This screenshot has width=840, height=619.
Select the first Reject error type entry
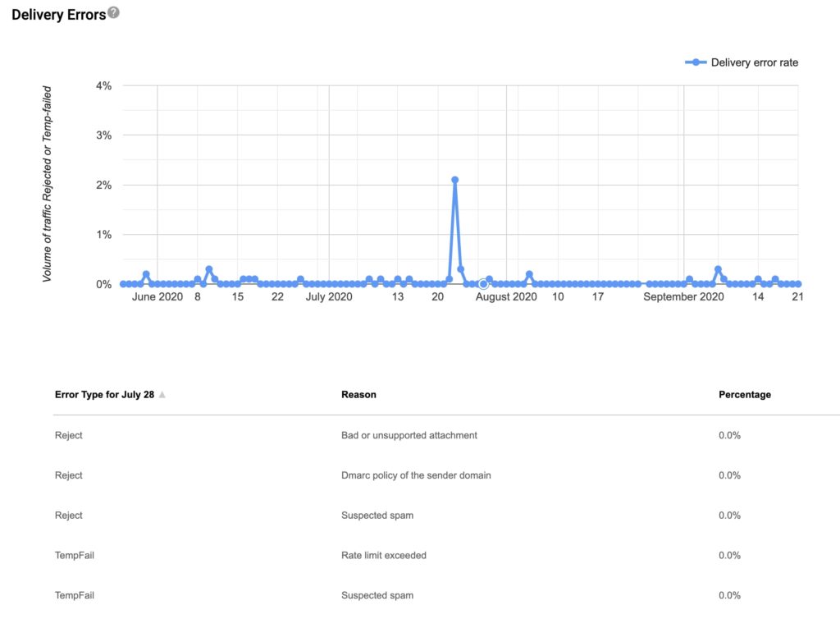click(69, 435)
